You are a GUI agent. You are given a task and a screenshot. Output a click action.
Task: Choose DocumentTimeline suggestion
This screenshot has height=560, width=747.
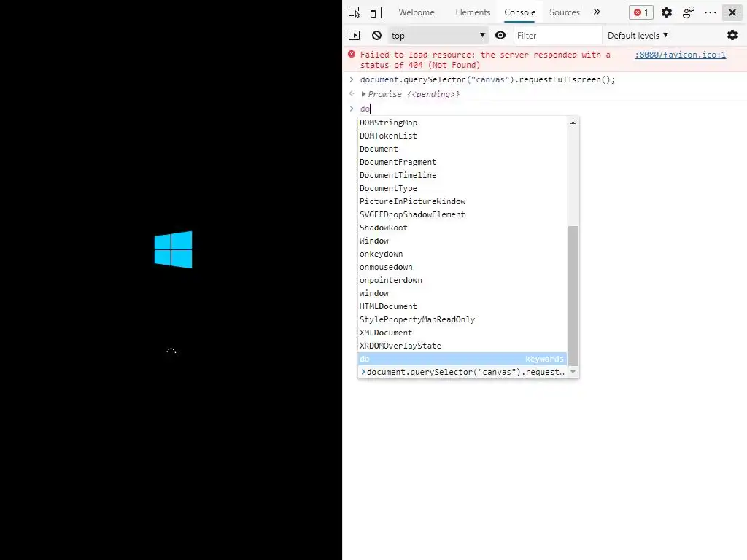click(x=462, y=175)
